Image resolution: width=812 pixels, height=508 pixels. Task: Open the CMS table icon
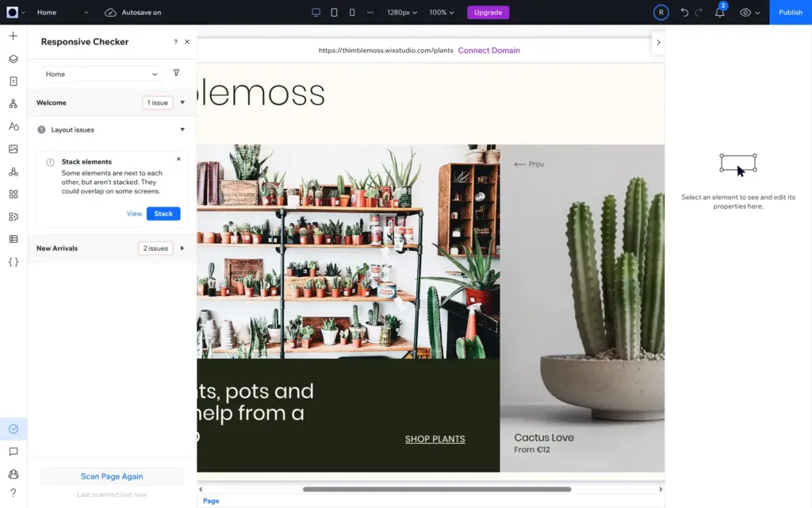(x=13, y=239)
